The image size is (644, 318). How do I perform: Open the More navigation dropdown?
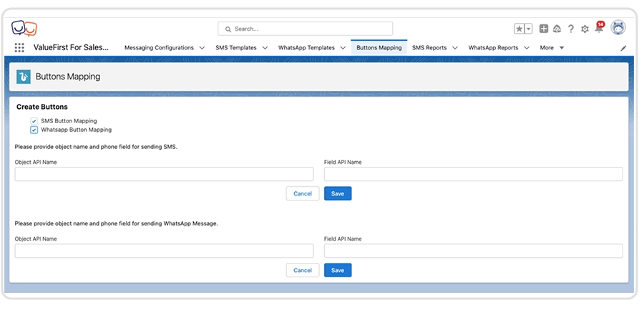tap(552, 48)
